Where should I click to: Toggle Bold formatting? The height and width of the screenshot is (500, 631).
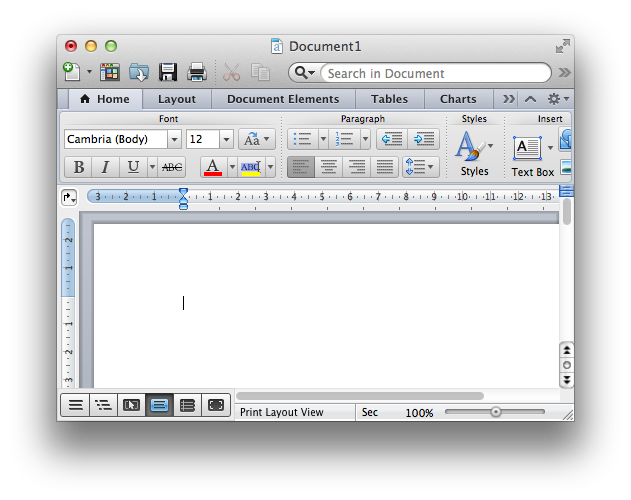coord(78,167)
